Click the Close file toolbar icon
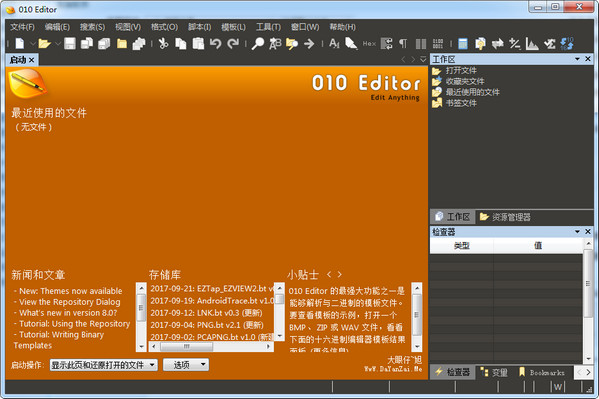Viewport: 599px width, 399px height. [x=122, y=44]
